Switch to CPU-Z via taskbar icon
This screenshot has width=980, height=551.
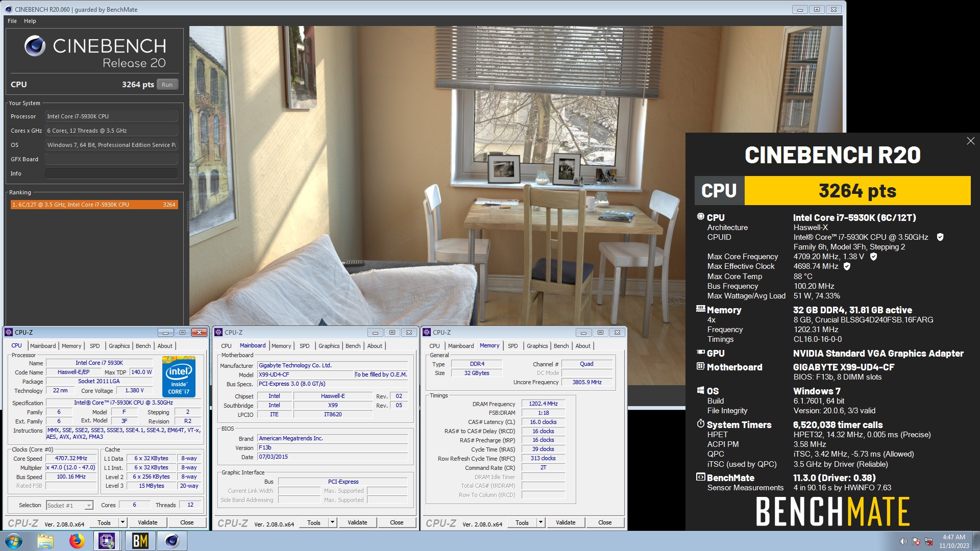point(107,541)
